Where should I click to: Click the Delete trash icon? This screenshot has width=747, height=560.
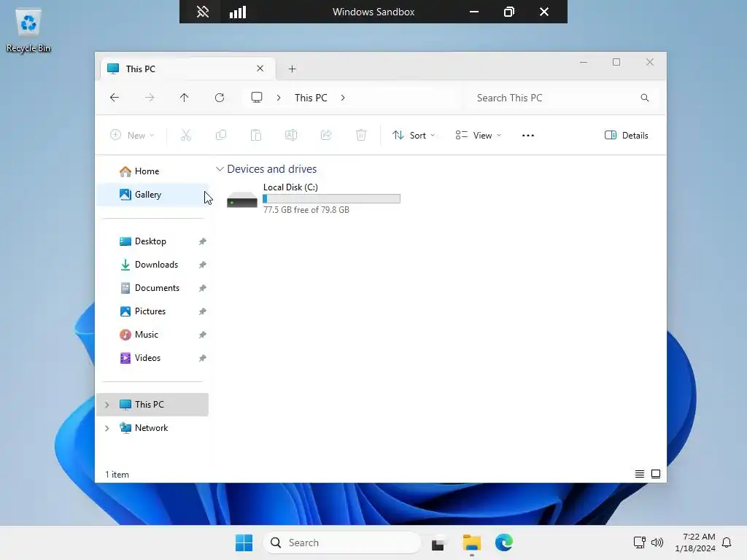[x=361, y=135]
